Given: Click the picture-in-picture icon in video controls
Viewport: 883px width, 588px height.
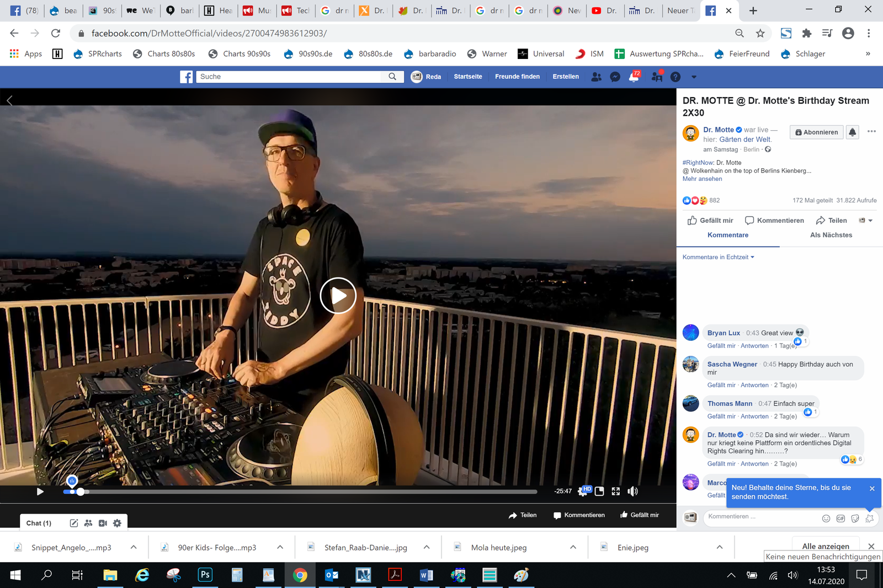Looking at the screenshot, I should (599, 491).
